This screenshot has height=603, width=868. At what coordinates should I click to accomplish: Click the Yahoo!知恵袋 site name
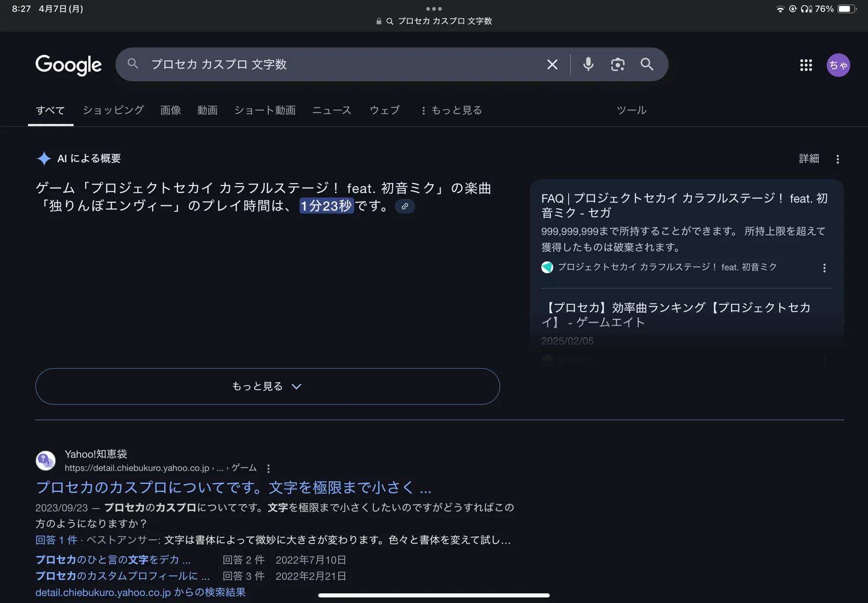coord(96,454)
